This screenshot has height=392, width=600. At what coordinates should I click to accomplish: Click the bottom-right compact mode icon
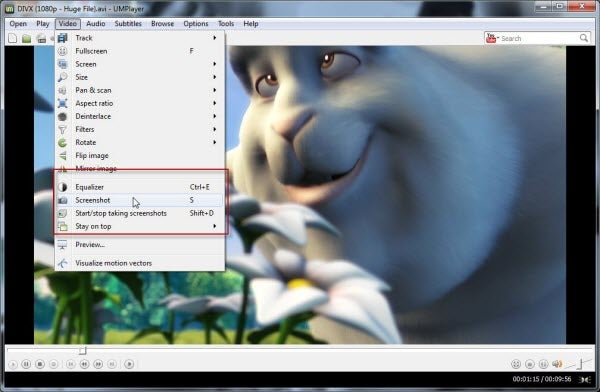584,379
